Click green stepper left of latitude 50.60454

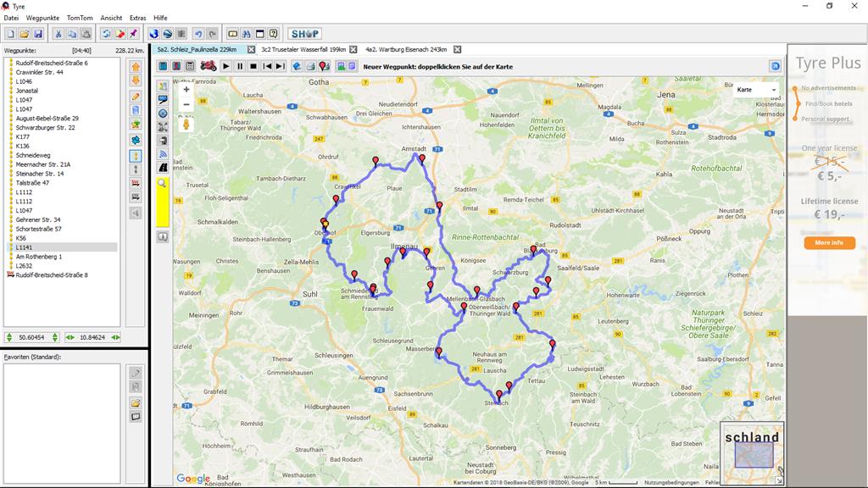[9, 337]
